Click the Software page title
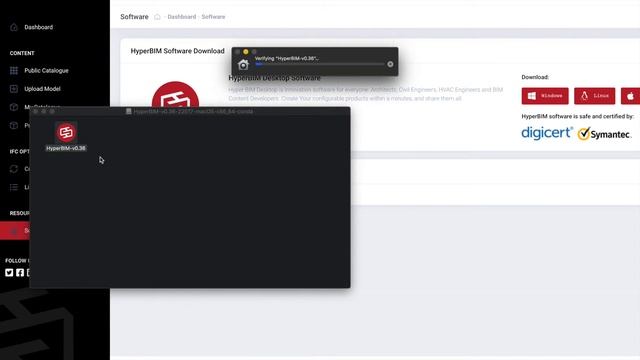This screenshot has height=360, width=640. (134, 17)
